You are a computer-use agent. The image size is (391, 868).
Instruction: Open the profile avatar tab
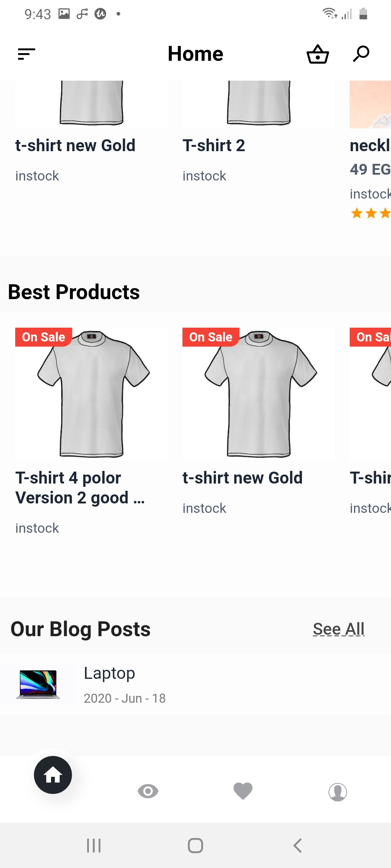pyautogui.click(x=338, y=792)
